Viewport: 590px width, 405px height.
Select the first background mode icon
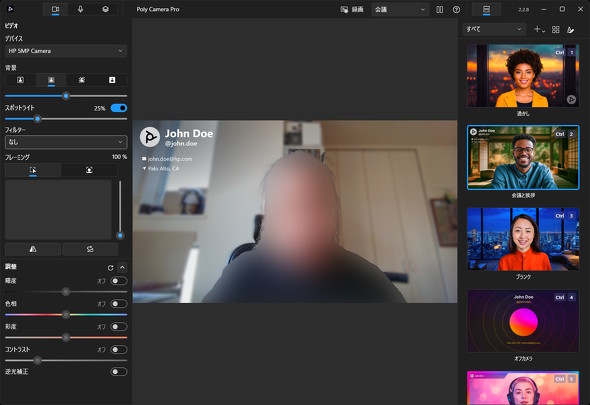(20, 80)
